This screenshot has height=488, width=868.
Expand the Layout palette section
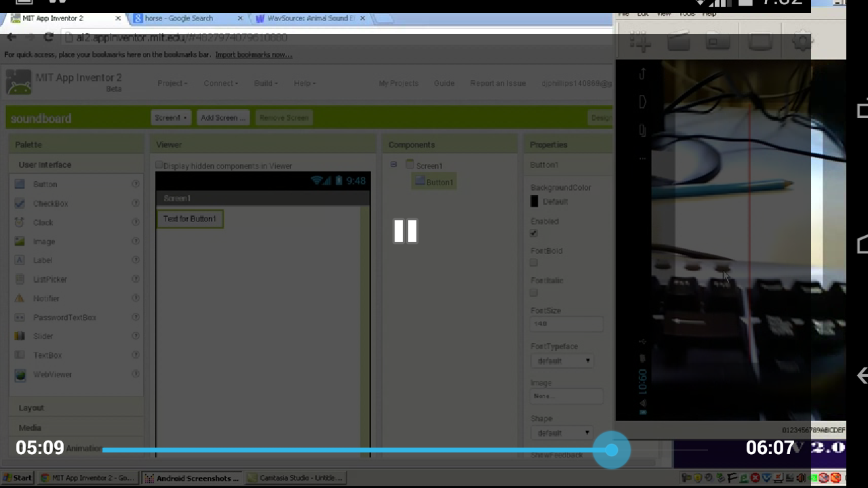31,408
